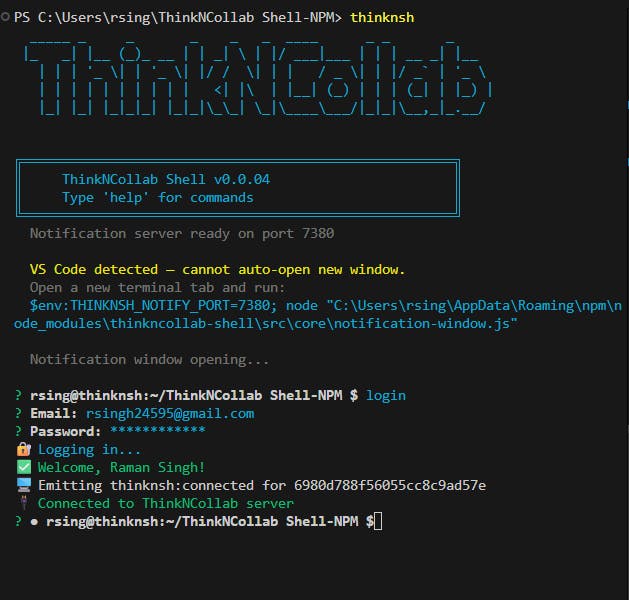Click the green checkmark beside Welcome
This screenshot has width=629, height=600.
[24, 467]
